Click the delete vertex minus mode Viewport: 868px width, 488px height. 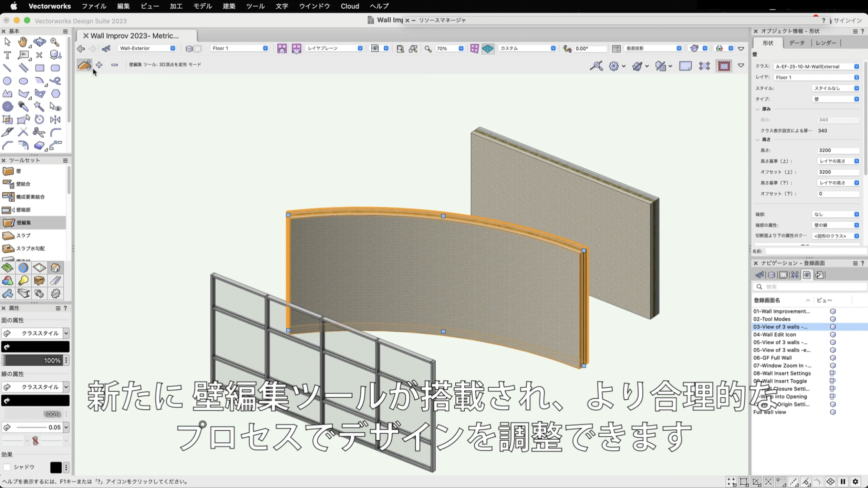tap(115, 65)
